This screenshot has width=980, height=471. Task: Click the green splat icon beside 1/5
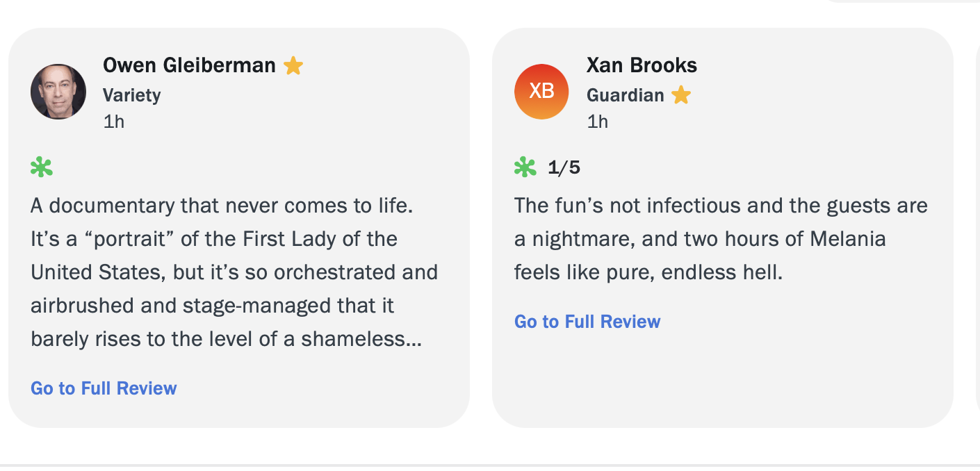point(525,167)
